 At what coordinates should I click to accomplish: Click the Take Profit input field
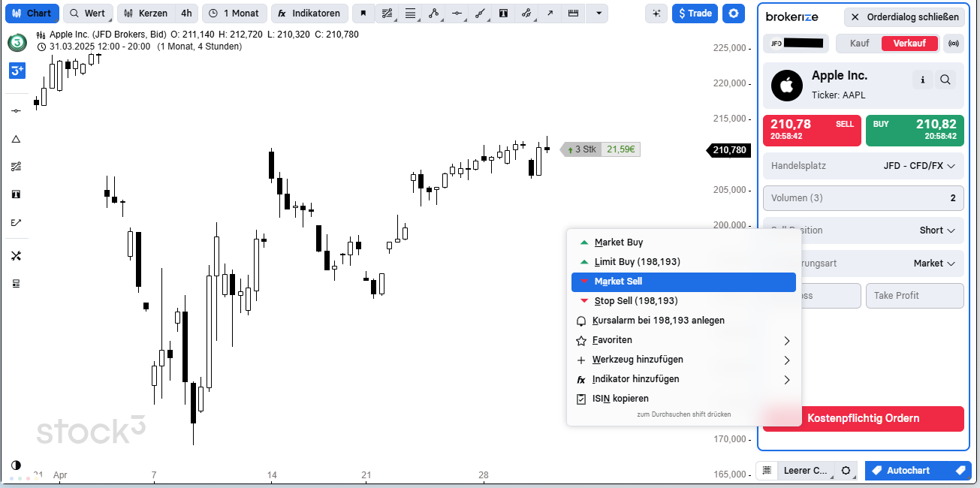pos(915,296)
